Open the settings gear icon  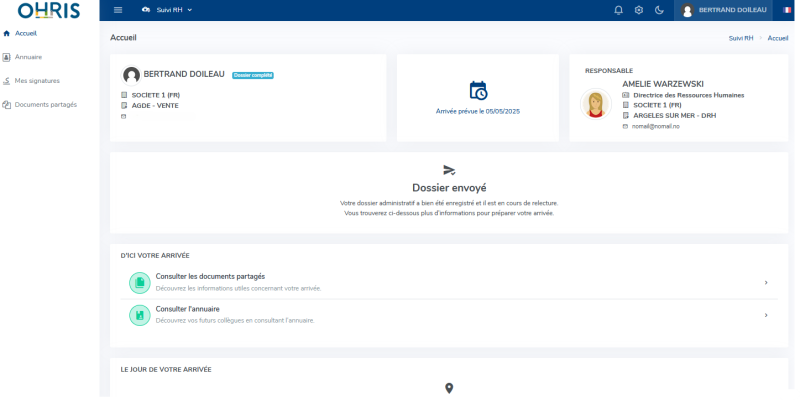tap(638, 10)
